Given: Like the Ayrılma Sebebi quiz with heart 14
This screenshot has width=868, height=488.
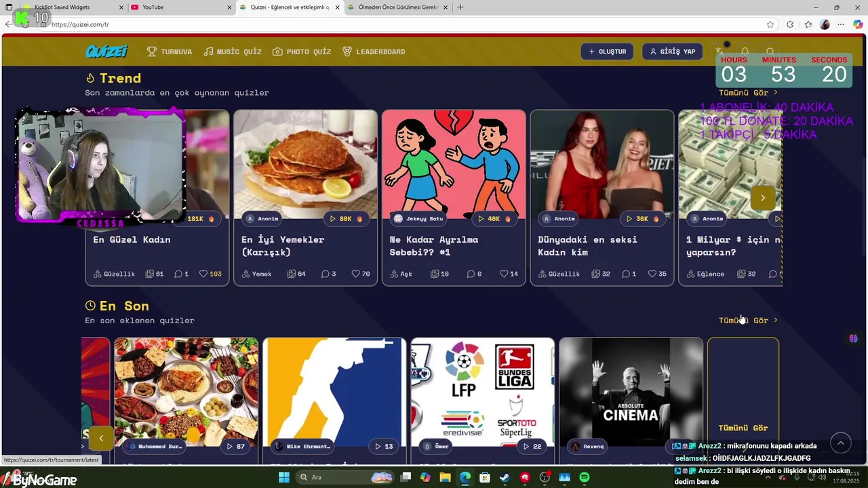Looking at the screenshot, I should tap(509, 274).
